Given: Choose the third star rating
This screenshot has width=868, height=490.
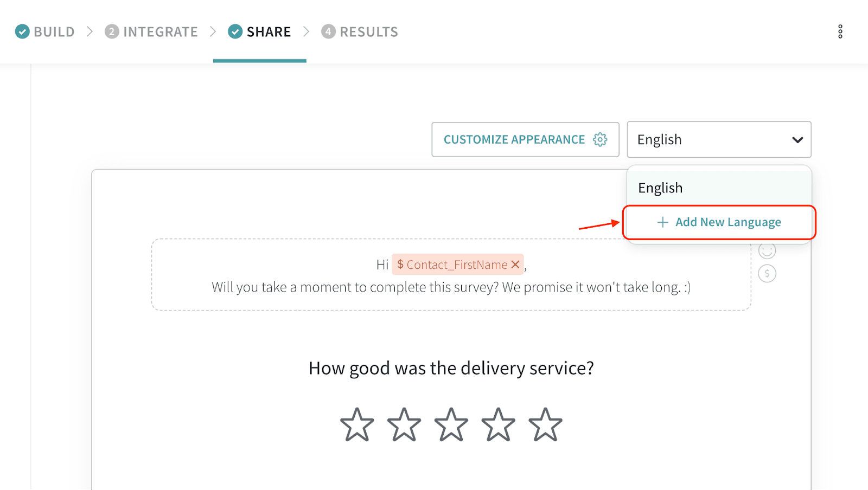Looking at the screenshot, I should coord(451,424).
